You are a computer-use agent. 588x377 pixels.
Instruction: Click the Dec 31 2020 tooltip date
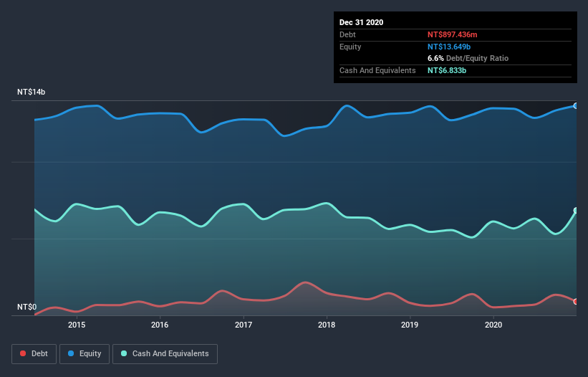coord(361,22)
